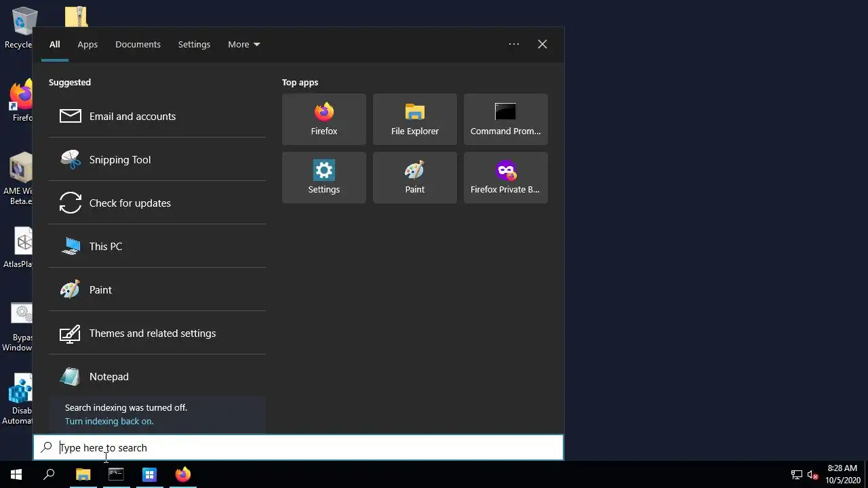Select the All search tab
Screen dimensions: 868x488
[x=55, y=44]
